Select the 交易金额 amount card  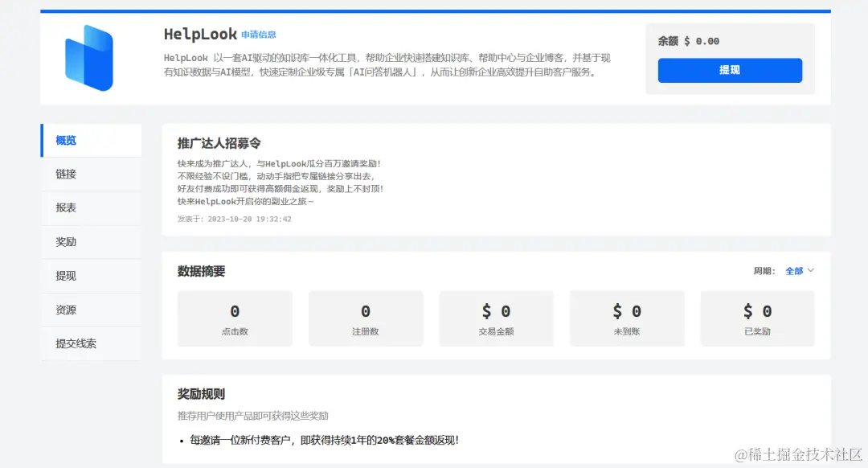tap(496, 318)
